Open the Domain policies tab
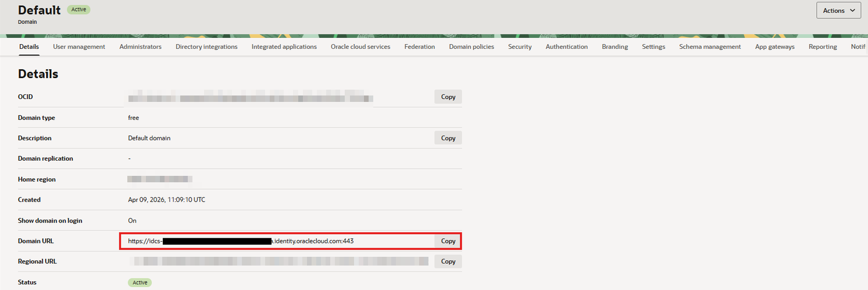 pos(471,47)
